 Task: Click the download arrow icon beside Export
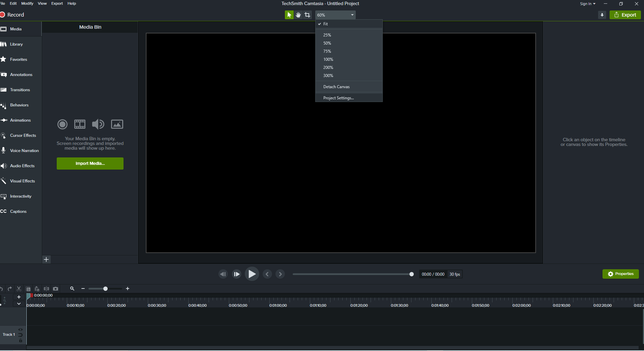(602, 15)
